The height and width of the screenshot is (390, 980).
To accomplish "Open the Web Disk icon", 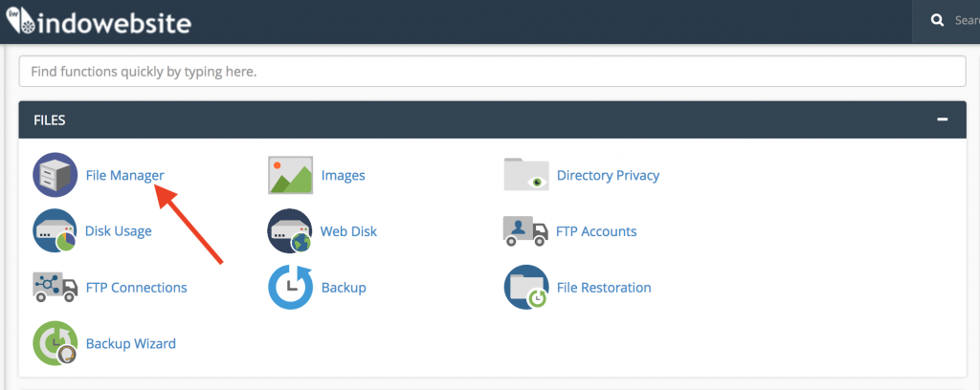I will coord(290,231).
